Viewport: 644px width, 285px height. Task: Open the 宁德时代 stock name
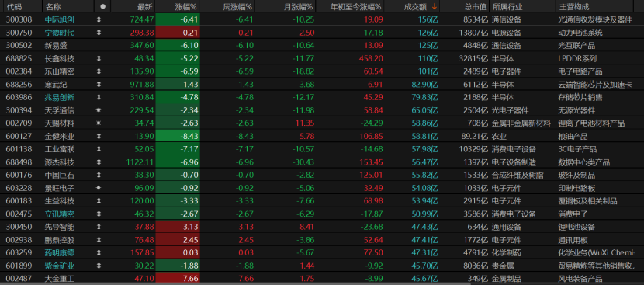tap(60, 33)
